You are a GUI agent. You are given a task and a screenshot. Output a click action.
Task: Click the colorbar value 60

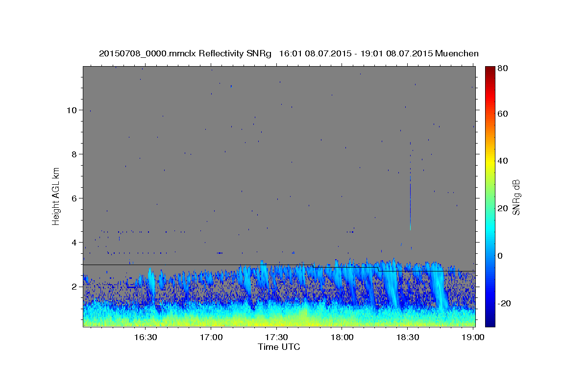tap(503, 114)
